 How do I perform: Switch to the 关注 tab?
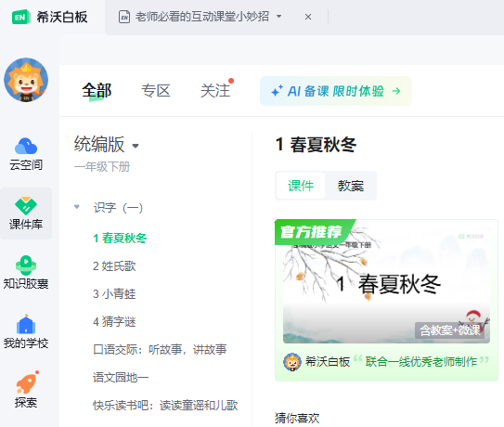tap(215, 91)
